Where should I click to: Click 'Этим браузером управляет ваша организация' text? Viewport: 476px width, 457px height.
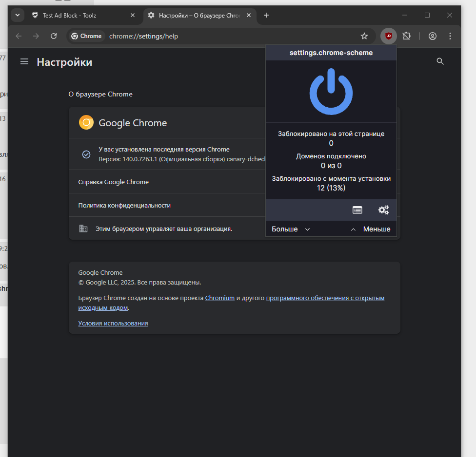click(164, 229)
